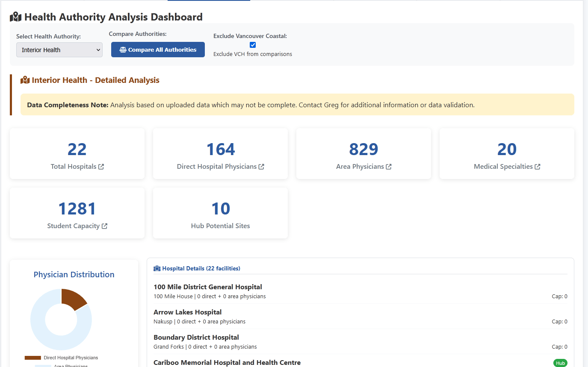588x367 pixels.
Task: Uncheck Exclude Vancouver Coastal checkbox
Action: [x=253, y=45]
